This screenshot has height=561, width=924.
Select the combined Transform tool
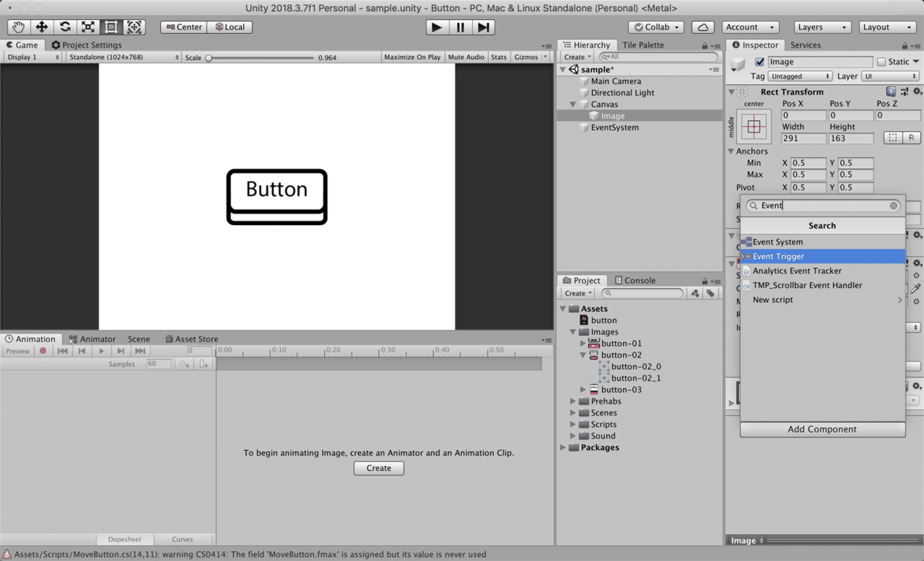tap(134, 27)
